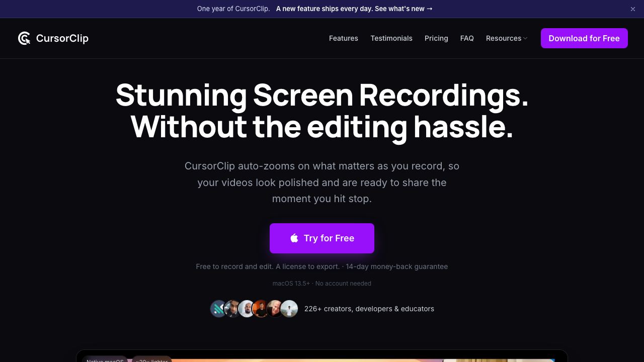Click the teal striped logo avatar
The height and width of the screenshot is (362, 644).
tap(219, 309)
